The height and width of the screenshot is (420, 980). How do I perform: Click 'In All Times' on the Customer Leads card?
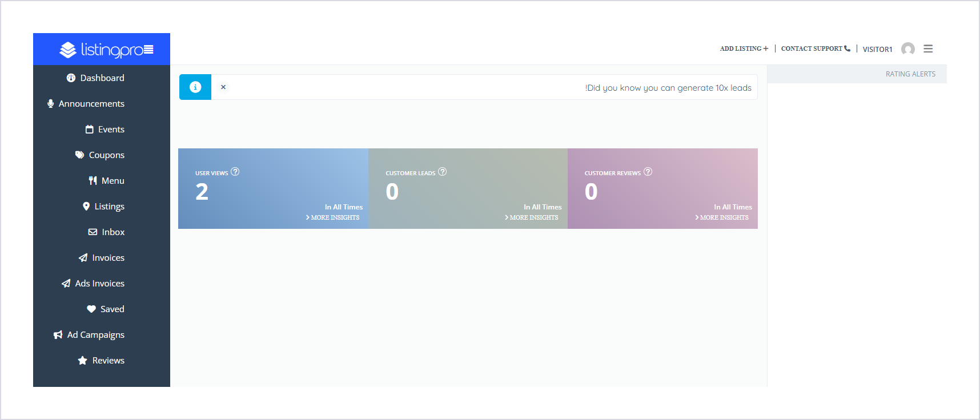click(543, 207)
